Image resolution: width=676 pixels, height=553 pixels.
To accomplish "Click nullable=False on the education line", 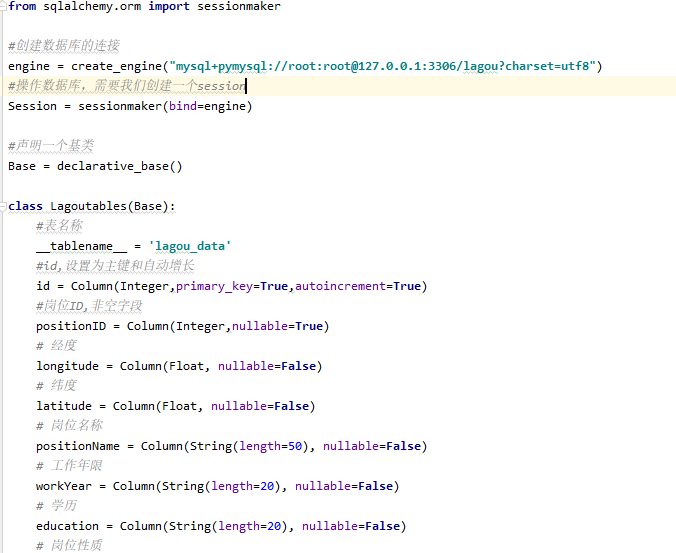I will point(351,526).
